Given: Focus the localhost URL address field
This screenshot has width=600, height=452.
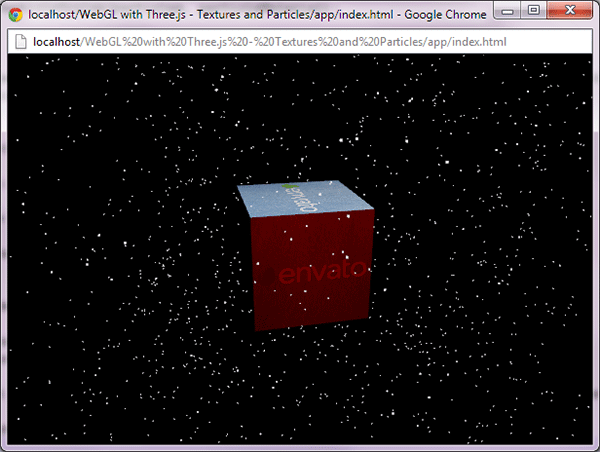Looking at the screenshot, I should [x=300, y=41].
